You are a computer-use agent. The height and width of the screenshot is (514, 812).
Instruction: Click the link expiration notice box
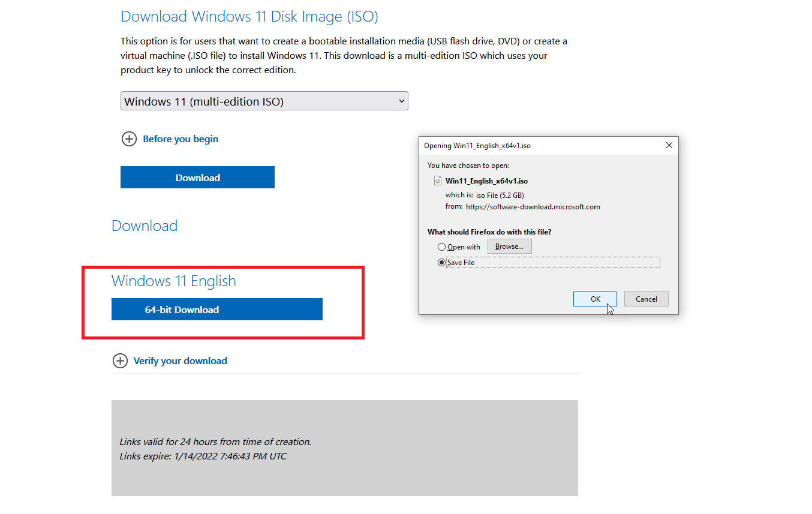tap(344, 448)
